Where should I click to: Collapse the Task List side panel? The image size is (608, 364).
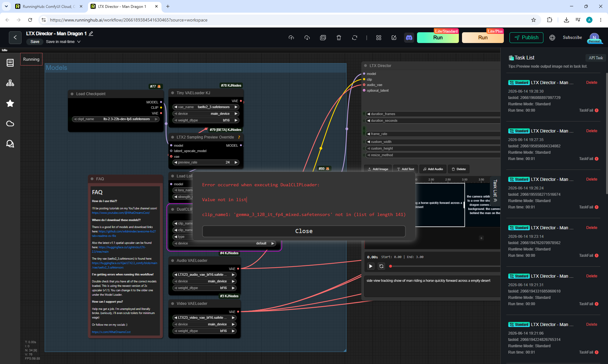(x=495, y=191)
